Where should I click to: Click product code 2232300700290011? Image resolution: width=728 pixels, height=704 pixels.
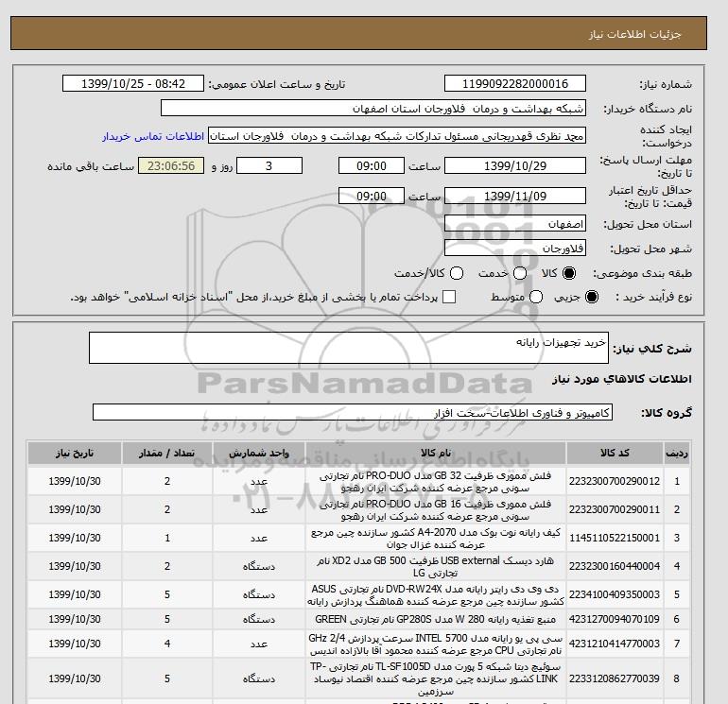(x=615, y=509)
